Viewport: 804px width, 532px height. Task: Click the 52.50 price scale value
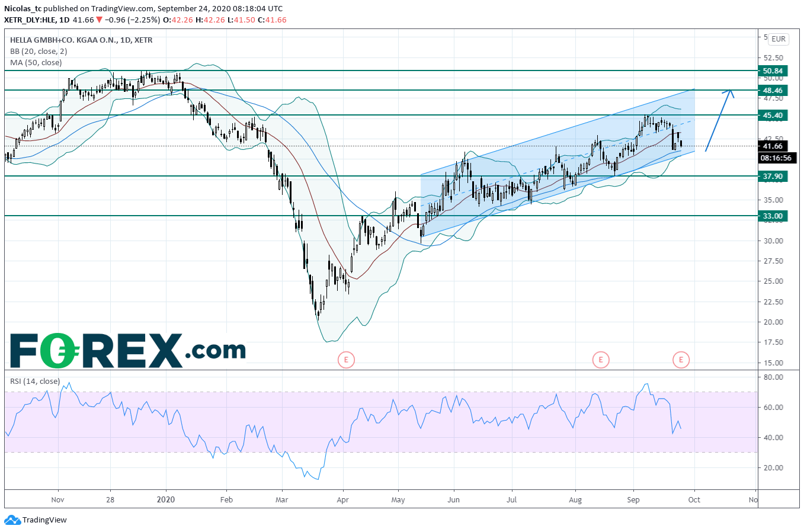tap(774, 58)
